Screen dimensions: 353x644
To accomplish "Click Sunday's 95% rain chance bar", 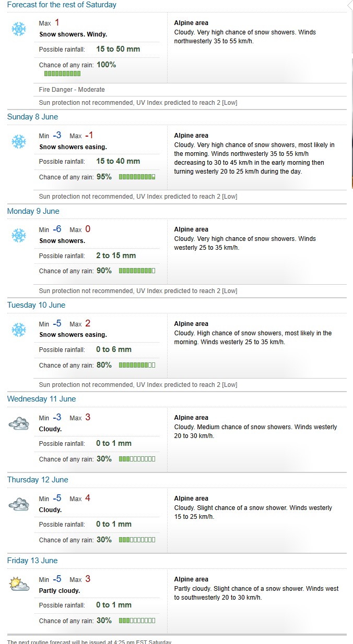I will pos(137,177).
